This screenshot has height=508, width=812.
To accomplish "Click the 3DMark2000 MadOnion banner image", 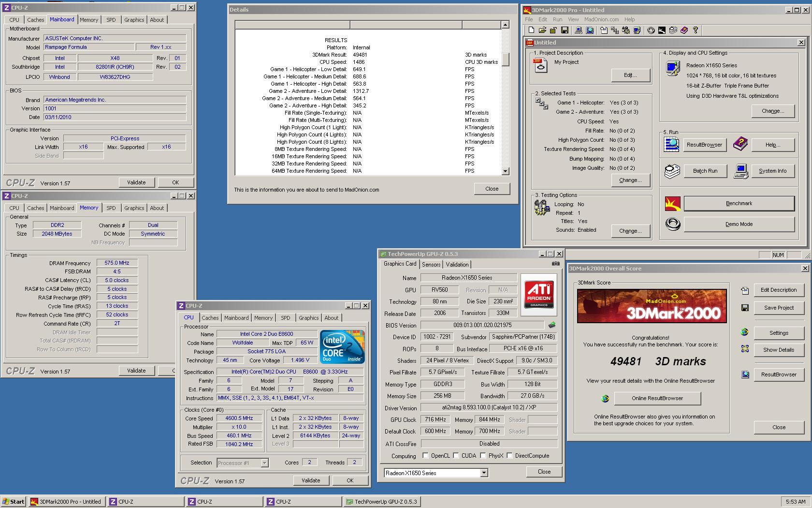I will coord(652,306).
